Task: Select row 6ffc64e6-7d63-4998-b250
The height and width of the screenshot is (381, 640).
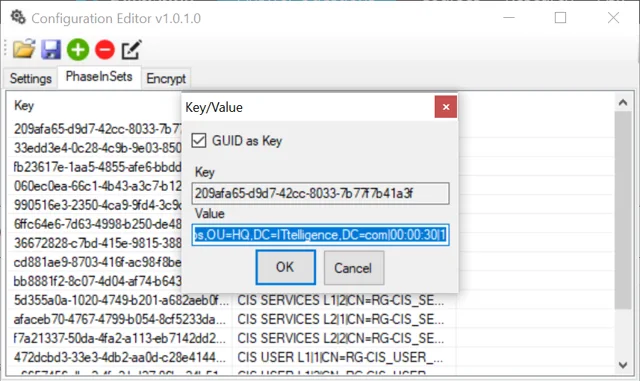Action: click(x=97, y=224)
